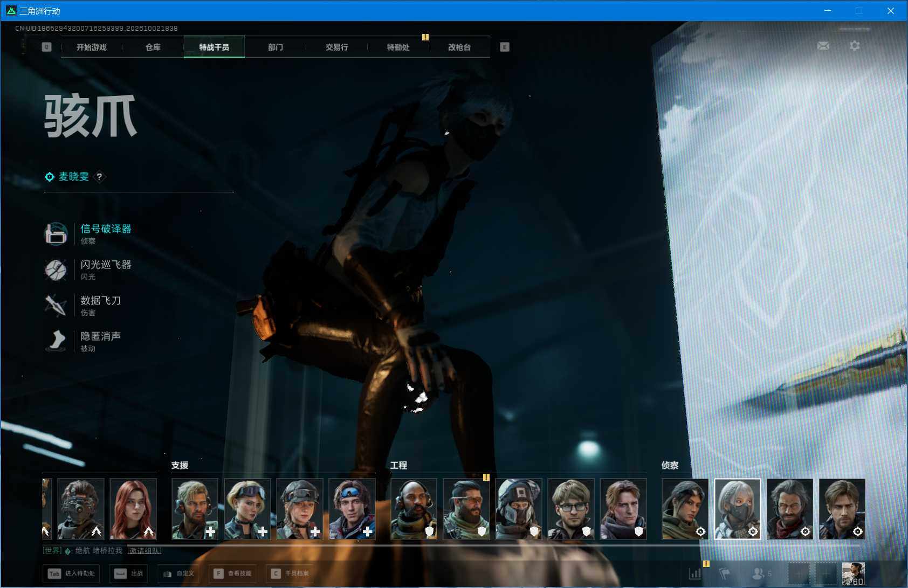Select the 信号破译器 skill icon
Screen dimensions: 908x588
pyautogui.click(x=56, y=234)
